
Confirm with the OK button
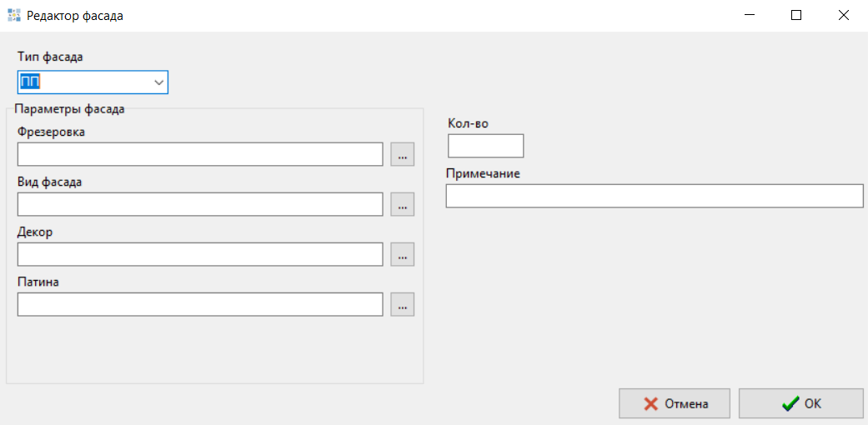[x=800, y=403]
